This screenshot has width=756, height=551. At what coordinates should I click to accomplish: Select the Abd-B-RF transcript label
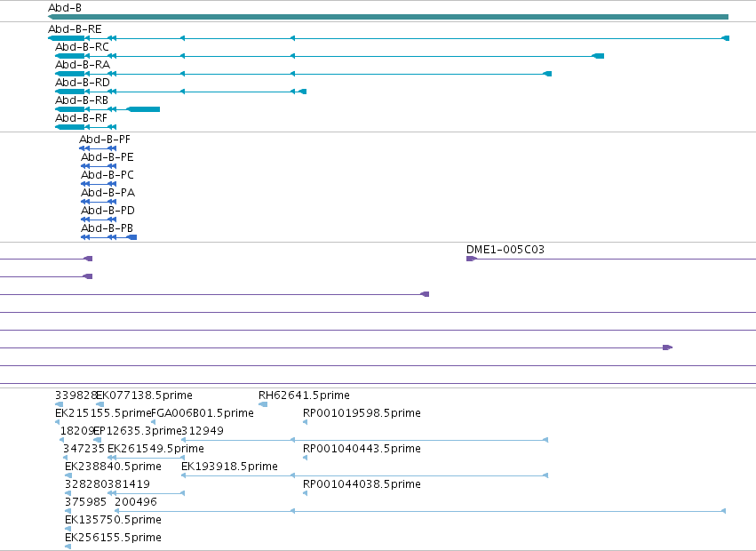(81, 118)
